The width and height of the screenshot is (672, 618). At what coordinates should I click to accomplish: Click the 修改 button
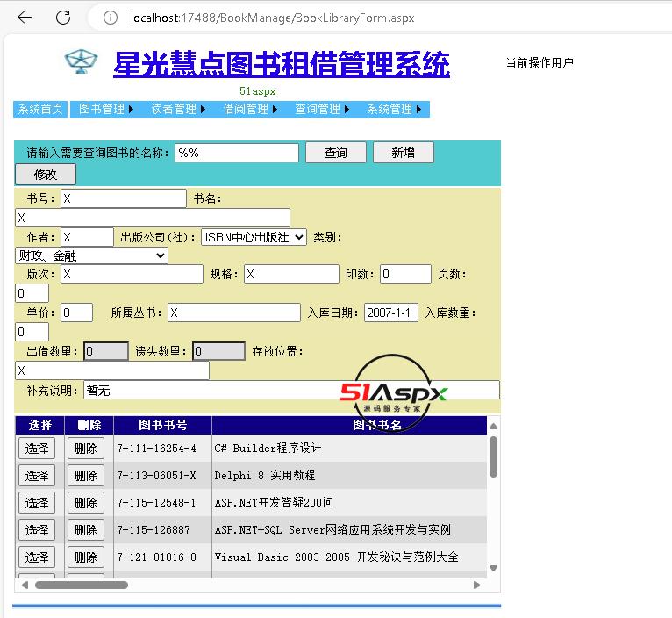click(46, 175)
